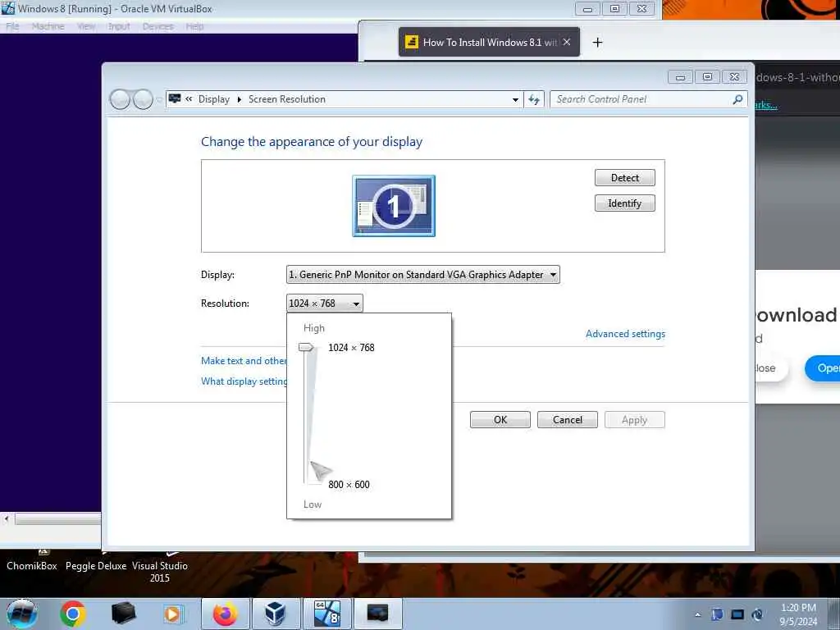Click the search magnifier icon in Control Panel
Screen dimensions: 840x630
point(737,99)
